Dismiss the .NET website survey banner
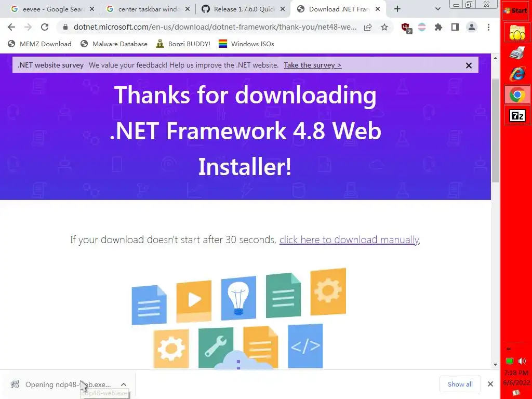The height and width of the screenshot is (399, 532). [469, 65]
